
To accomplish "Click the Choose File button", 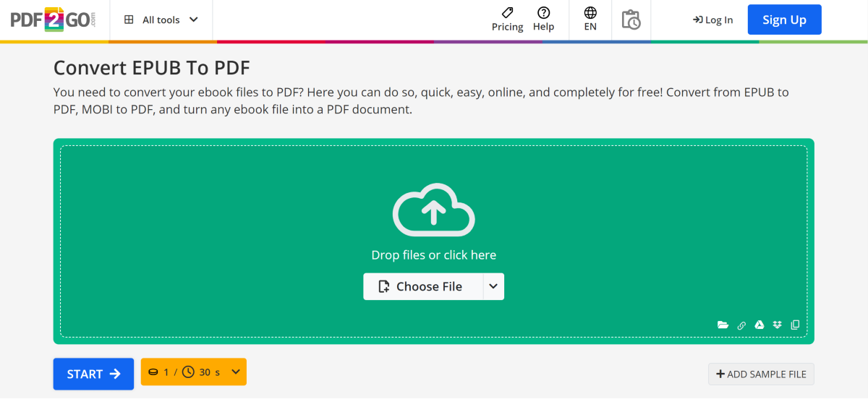I will (422, 286).
